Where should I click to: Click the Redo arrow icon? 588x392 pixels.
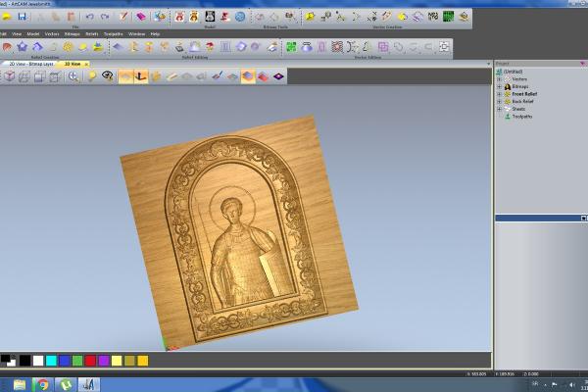coord(104,17)
